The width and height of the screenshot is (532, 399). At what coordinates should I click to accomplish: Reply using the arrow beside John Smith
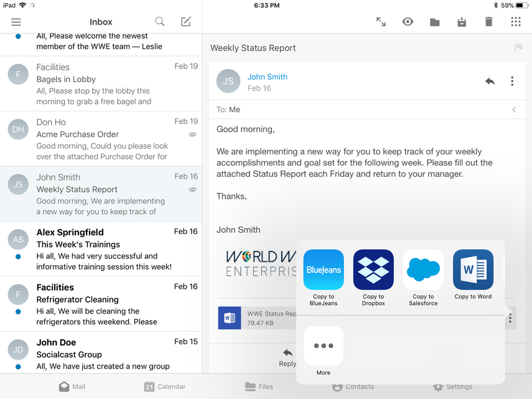490,81
